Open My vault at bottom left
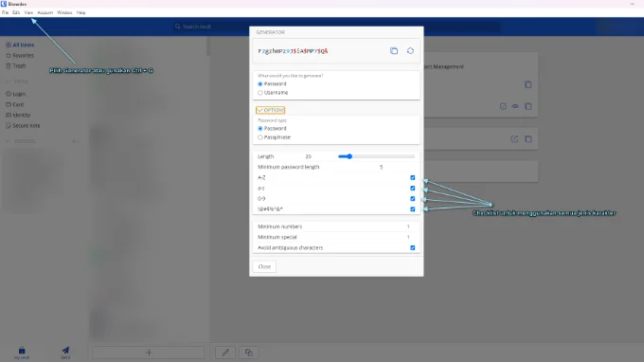The image size is (644, 362). (22, 353)
